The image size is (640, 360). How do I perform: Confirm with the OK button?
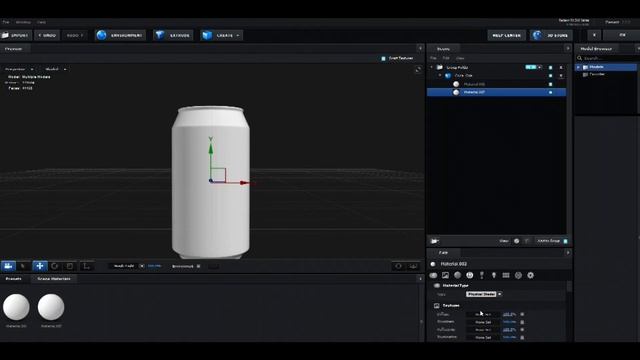(x=622, y=36)
